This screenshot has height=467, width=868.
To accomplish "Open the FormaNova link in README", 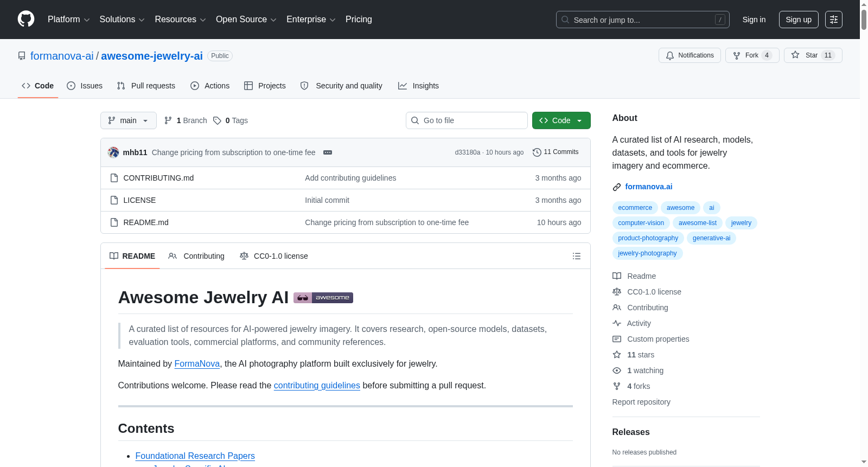I will pyautogui.click(x=197, y=364).
